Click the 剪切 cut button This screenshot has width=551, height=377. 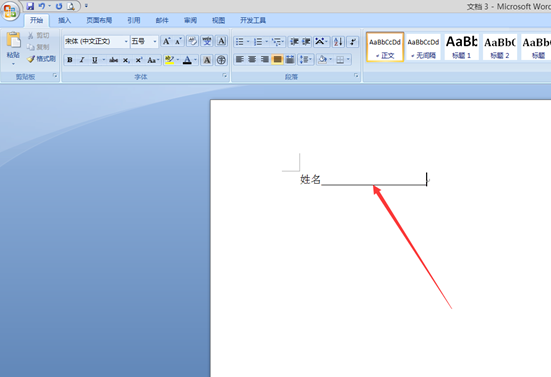point(38,35)
